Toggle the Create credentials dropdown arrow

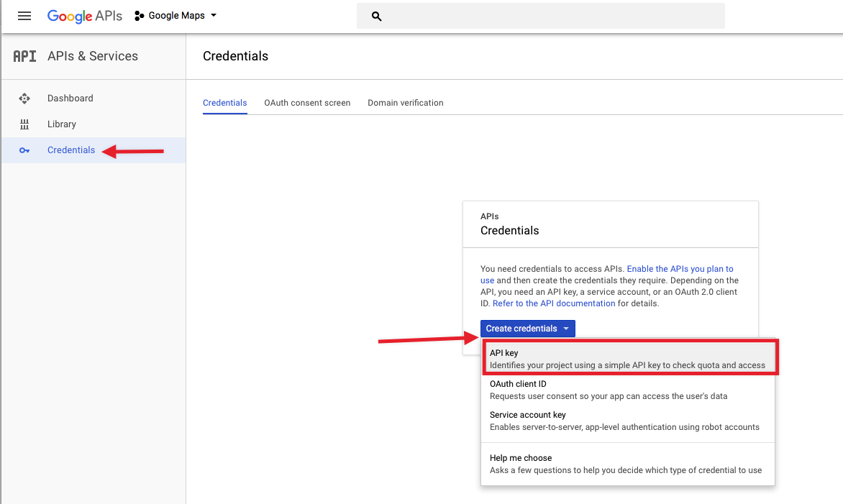click(x=565, y=329)
